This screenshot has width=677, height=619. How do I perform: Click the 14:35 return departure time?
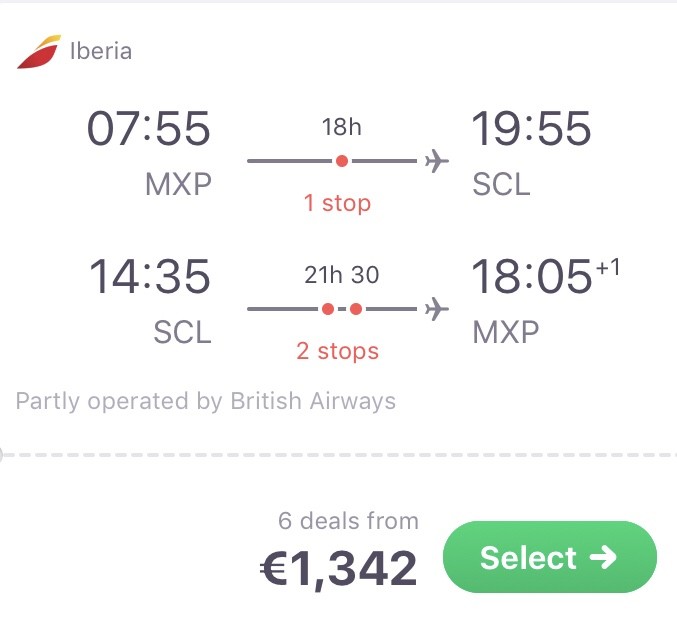click(x=149, y=276)
